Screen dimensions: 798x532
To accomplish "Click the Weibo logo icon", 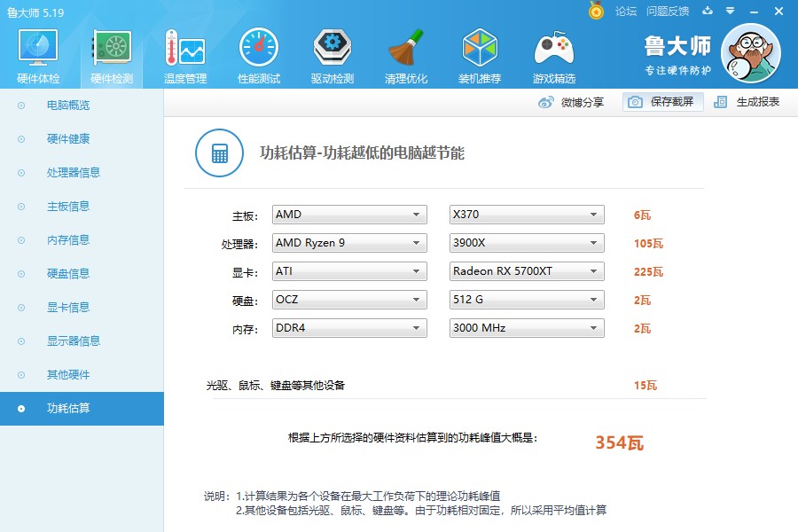I will pyautogui.click(x=546, y=102).
